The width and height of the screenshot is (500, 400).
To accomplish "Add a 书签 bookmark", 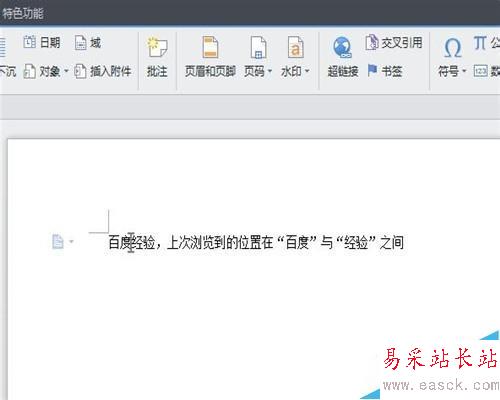I will [x=385, y=71].
